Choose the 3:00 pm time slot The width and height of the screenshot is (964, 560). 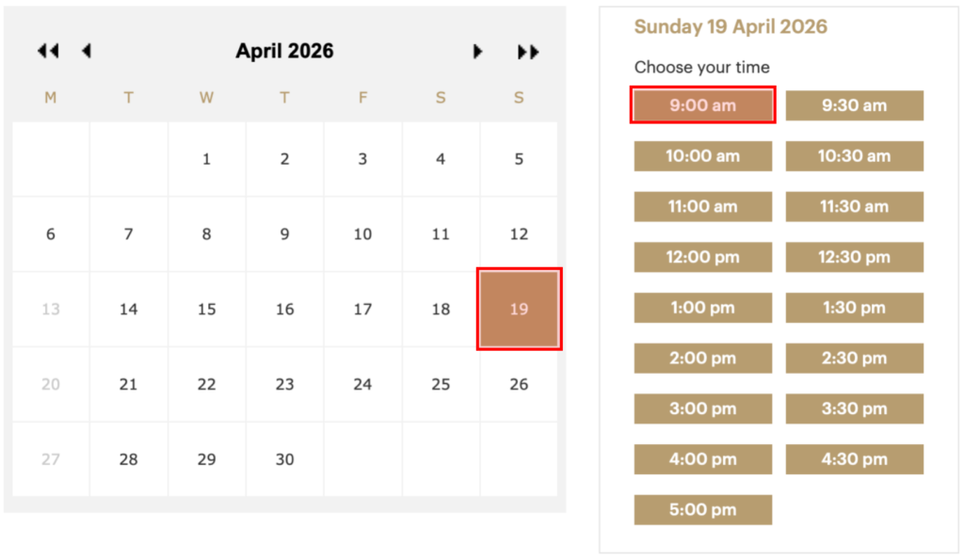(702, 408)
